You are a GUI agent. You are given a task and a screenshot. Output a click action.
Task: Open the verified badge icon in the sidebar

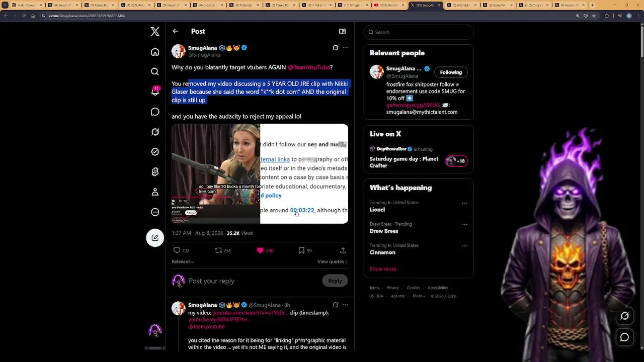coord(155,152)
